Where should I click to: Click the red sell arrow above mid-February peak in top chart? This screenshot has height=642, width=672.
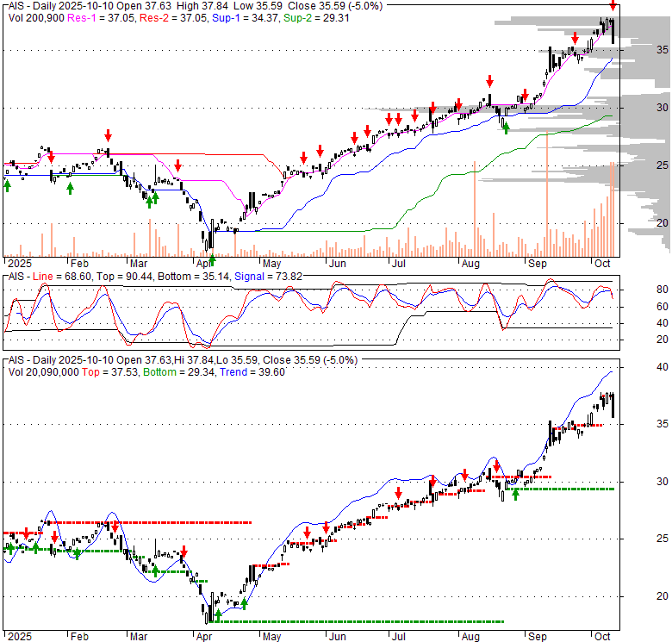click(108, 135)
